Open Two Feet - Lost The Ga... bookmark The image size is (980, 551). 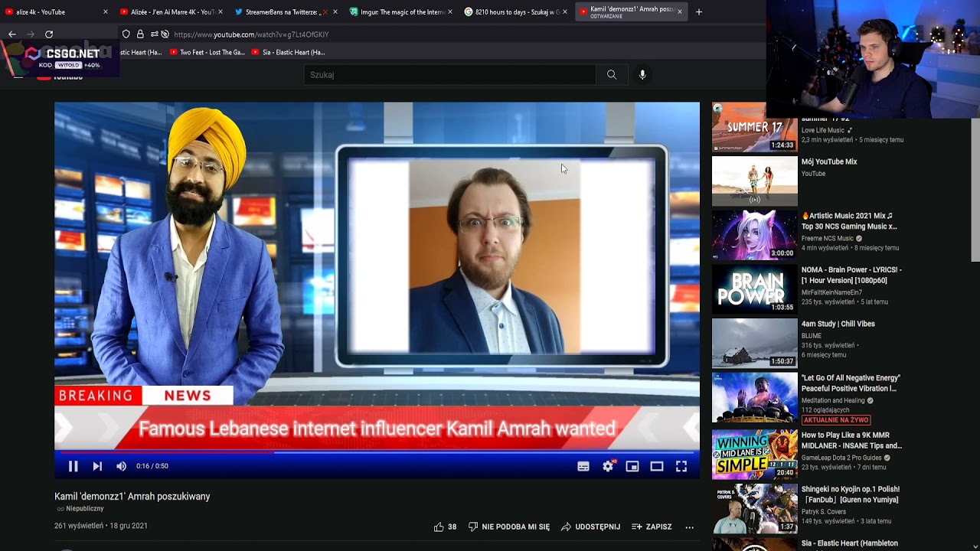pos(207,53)
